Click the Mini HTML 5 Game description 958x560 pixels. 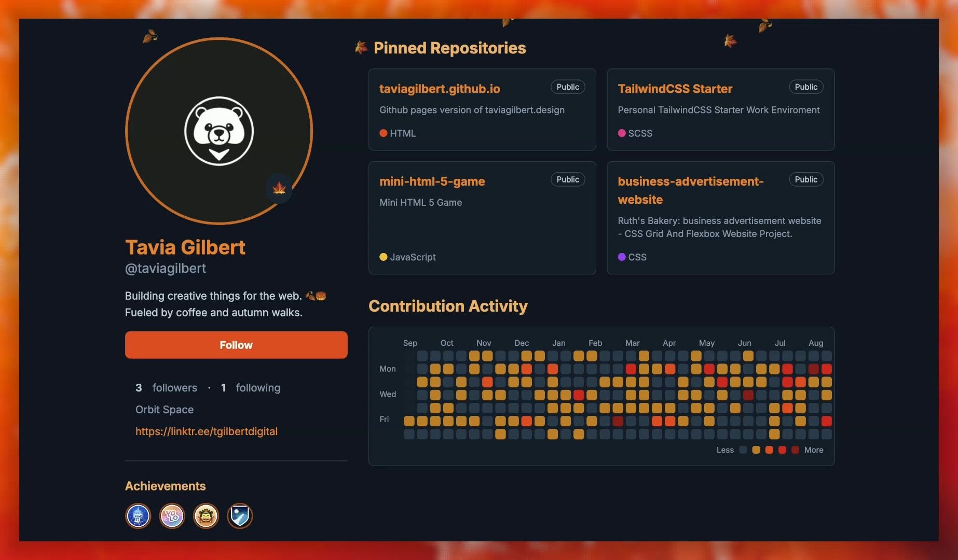point(420,203)
